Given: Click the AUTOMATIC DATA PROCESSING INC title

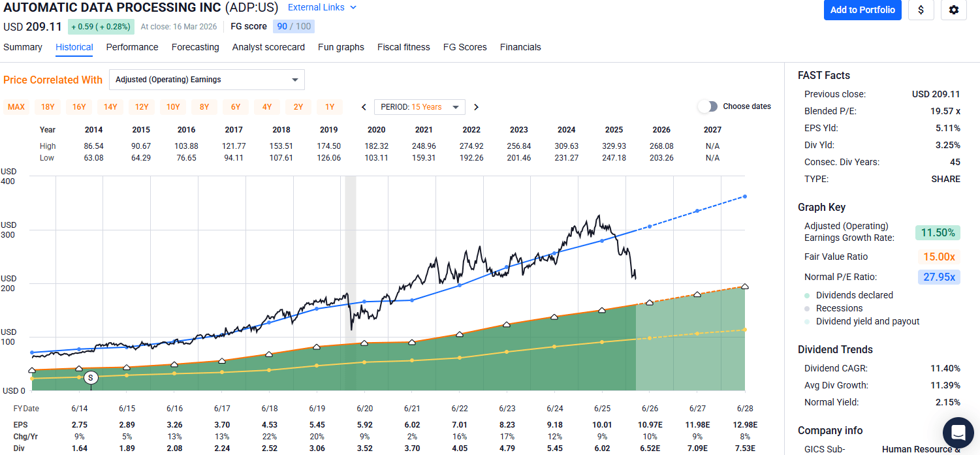Looking at the screenshot, I should [x=112, y=8].
